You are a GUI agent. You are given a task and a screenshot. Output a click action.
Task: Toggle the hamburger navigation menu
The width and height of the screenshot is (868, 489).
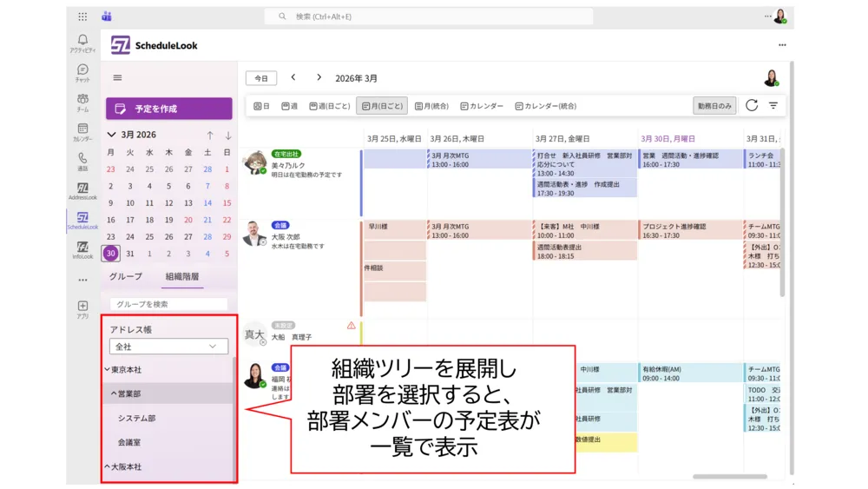[x=117, y=78]
